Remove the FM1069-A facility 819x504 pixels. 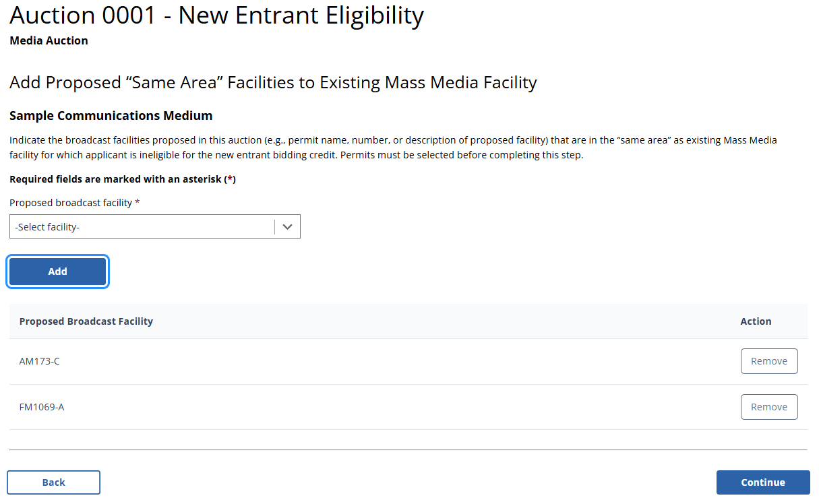[x=768, y=407]
